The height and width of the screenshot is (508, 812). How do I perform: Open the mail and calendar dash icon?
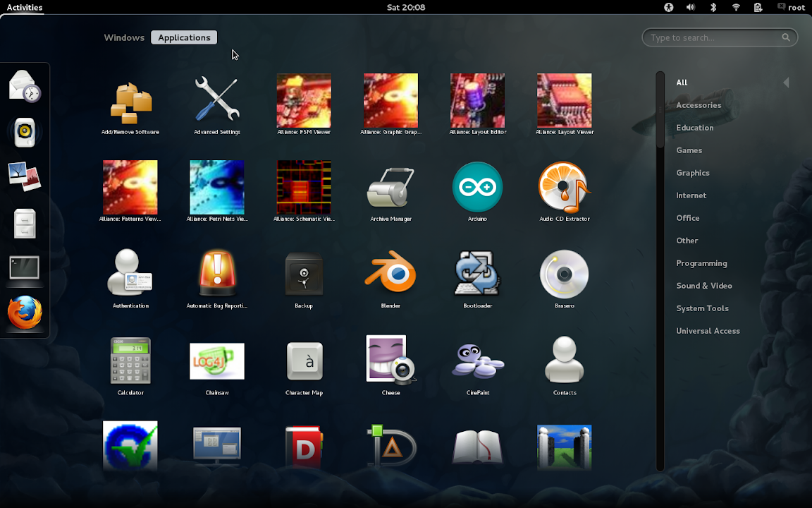coord(25,87)
